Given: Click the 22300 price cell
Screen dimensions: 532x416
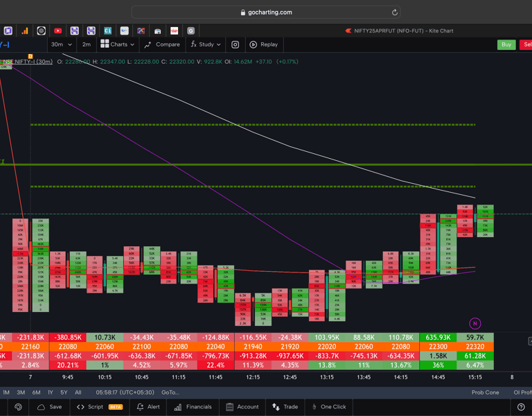Looking at the screenshot, I should click(438, 347).
